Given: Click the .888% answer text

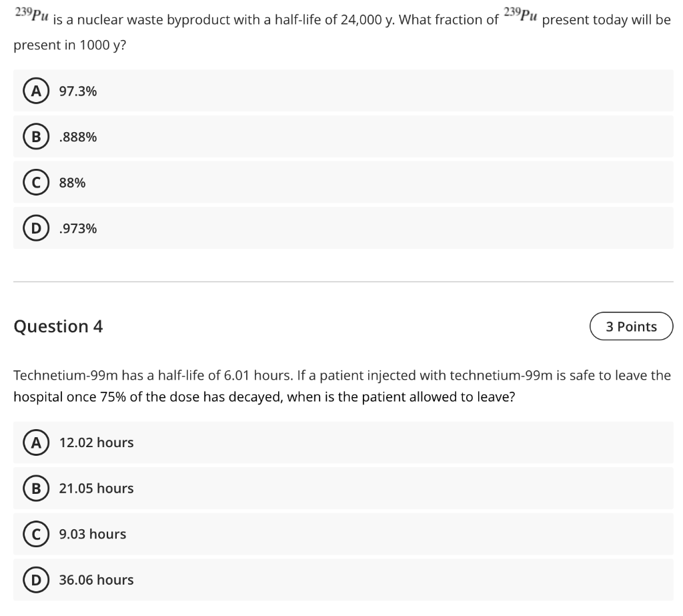Looking at the screenshot, I should pos(78,137).
